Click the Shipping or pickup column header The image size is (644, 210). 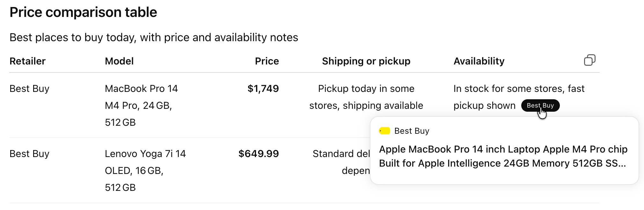pyautogui.click(x=366, y=61)
